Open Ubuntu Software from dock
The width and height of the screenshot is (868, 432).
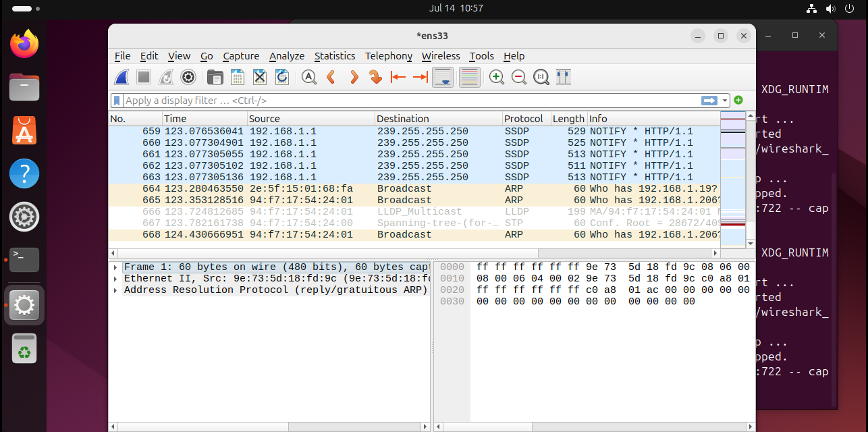coord(24,131)
